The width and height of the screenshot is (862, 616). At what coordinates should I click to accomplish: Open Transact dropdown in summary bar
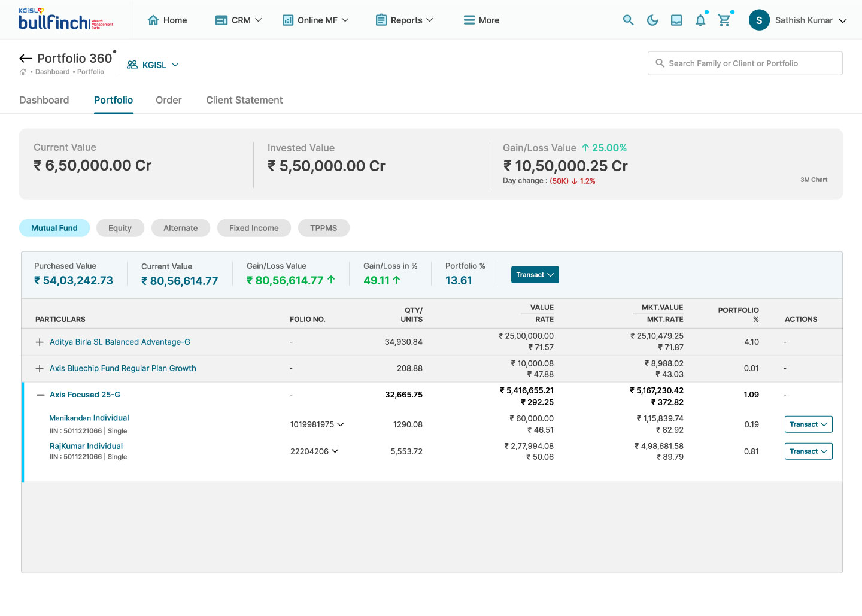tap(535, 275)
